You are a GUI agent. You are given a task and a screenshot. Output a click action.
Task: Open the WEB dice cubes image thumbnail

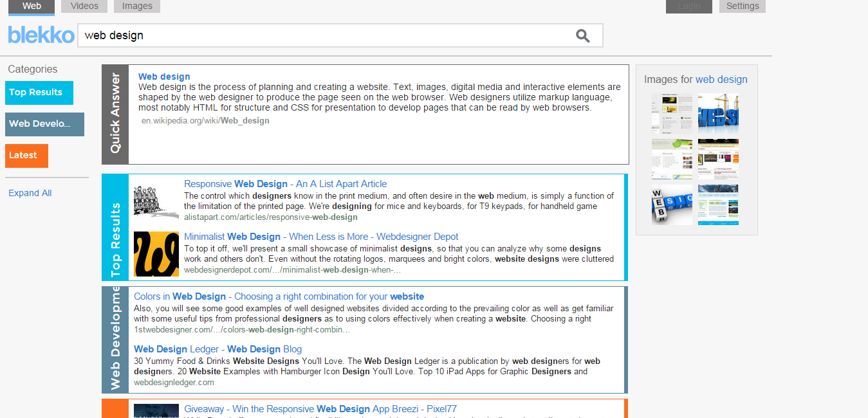click(x=672, y=205)
